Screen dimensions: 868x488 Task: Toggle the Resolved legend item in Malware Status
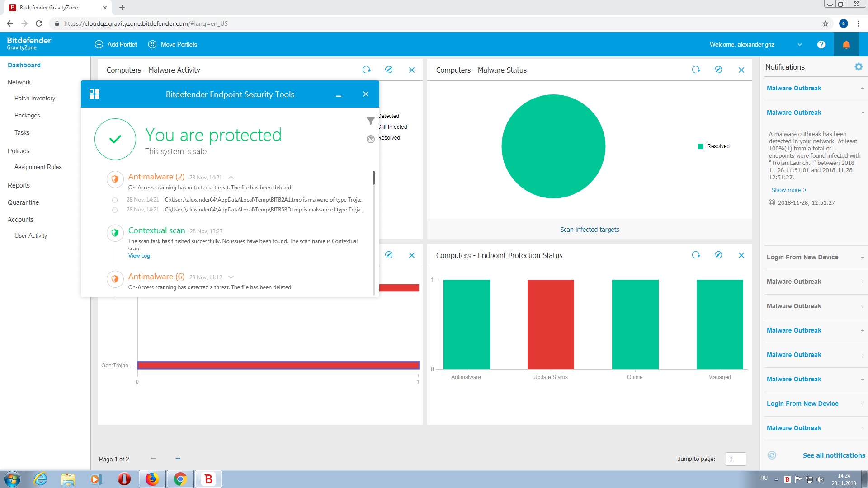click(714, 146)
